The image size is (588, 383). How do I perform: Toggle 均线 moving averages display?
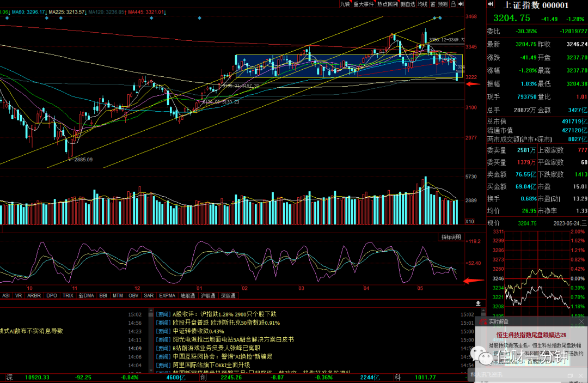[x=422, y=4]
